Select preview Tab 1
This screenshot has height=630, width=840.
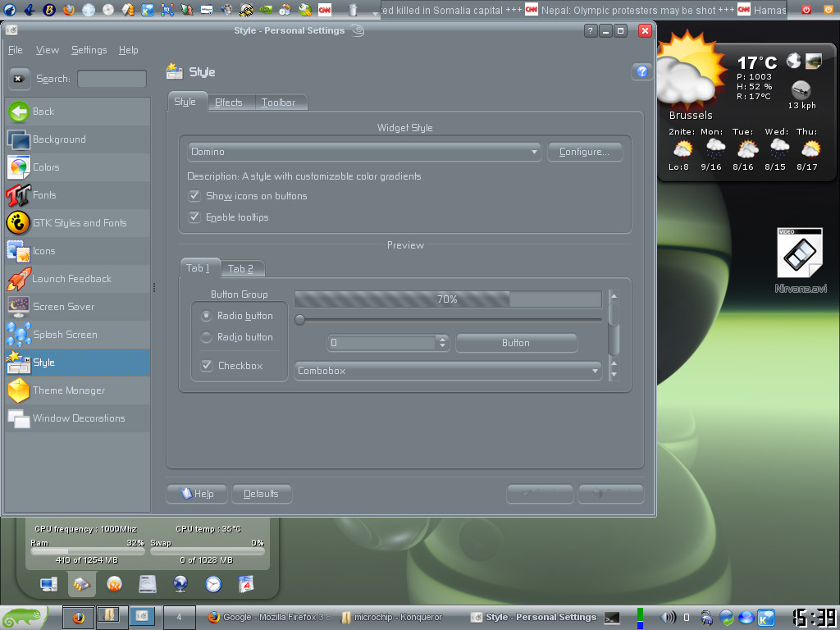point(199,268)
